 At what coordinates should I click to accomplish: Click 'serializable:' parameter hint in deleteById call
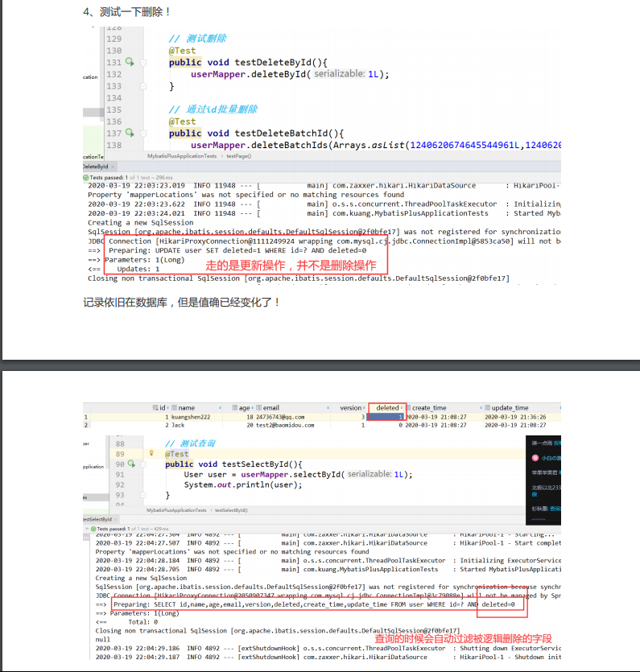point(339,74)
